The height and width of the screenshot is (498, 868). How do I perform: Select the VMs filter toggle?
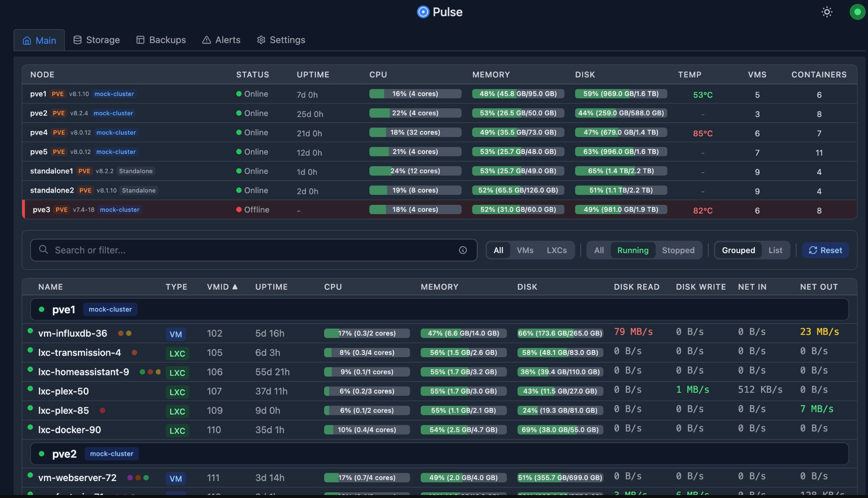point(525,250)
